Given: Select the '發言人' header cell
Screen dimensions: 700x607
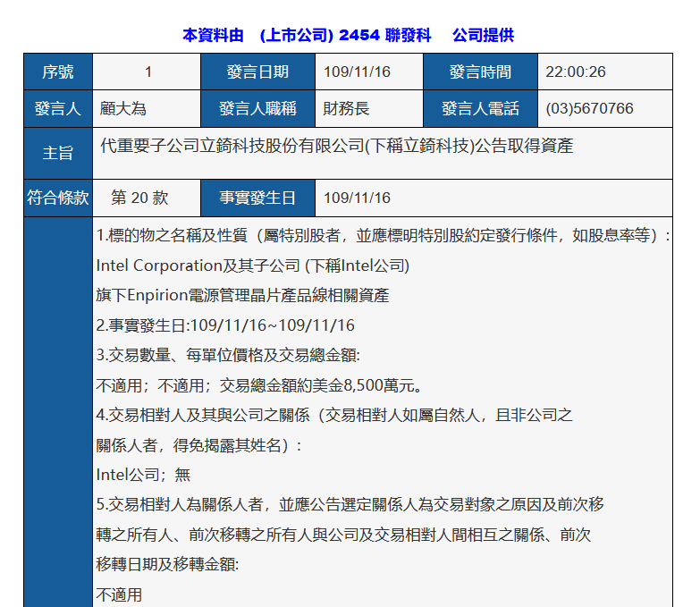Looking at the screenshot, I should pyautogui.click(x=58, y=108).
